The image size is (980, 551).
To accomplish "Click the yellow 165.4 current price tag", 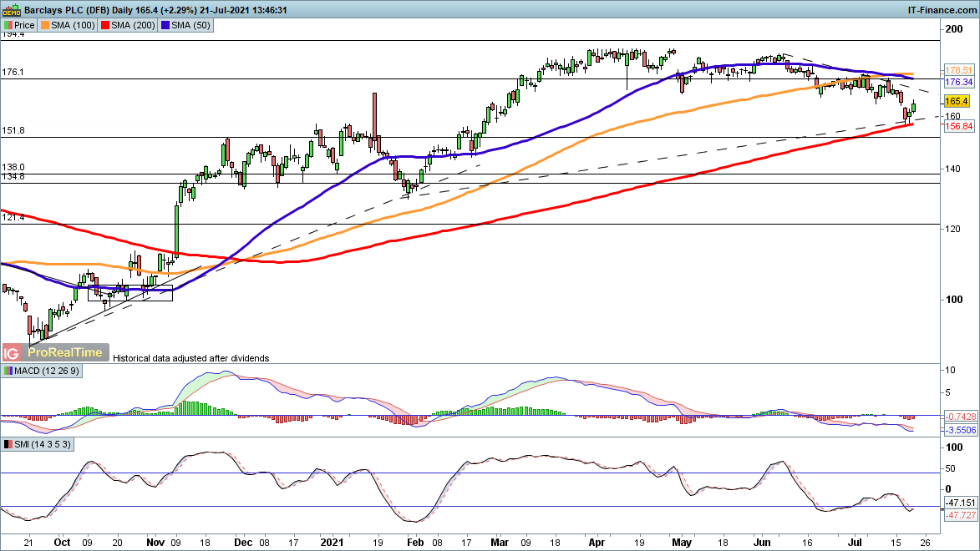I will click(x=957, y=101).
